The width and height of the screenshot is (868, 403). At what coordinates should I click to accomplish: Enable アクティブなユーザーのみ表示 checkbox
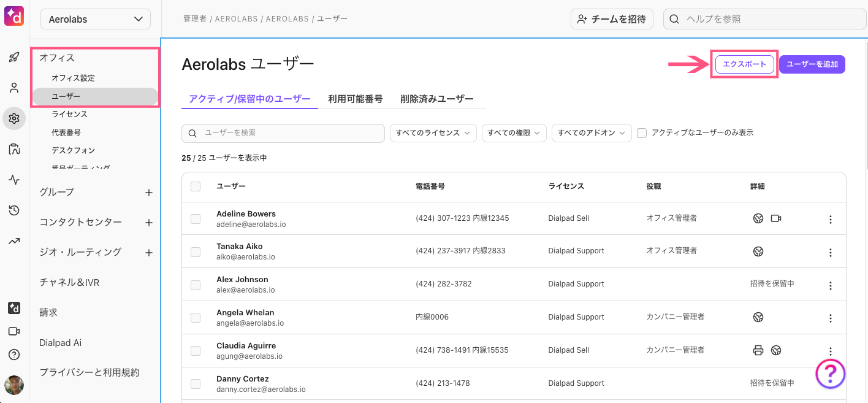pos(642,133)
